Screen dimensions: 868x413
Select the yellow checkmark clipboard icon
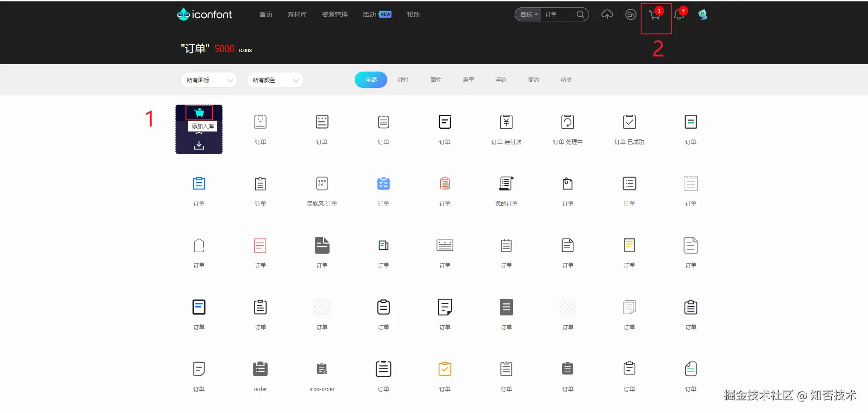(x=445, y=369)
